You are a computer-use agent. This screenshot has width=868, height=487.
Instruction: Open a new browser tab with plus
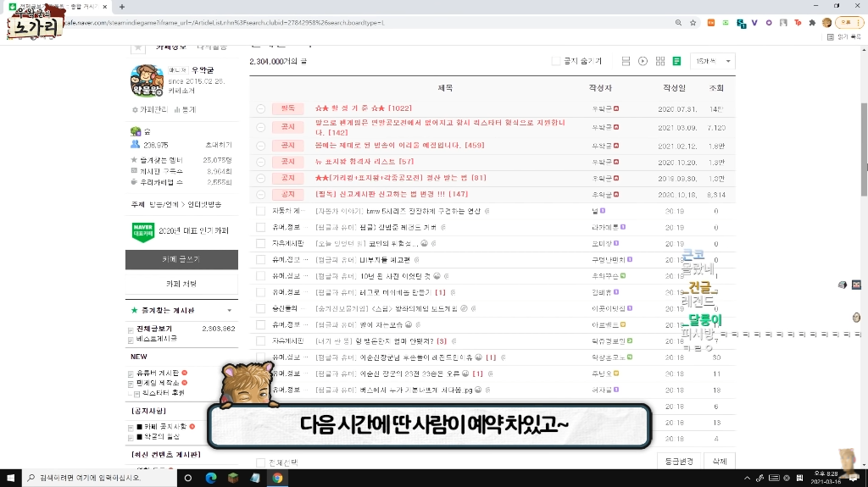click(122, 7)
